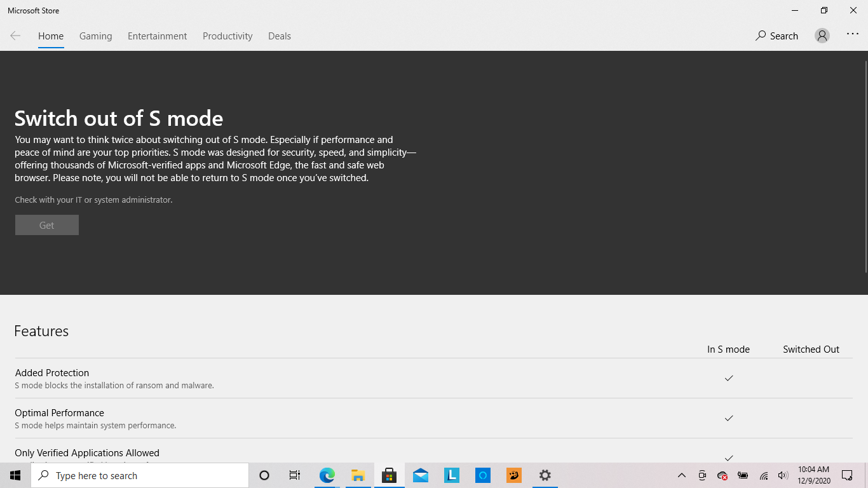Open File Explorer from the taskbar
This screenshot has width=868, height=488.
[358, 475]
